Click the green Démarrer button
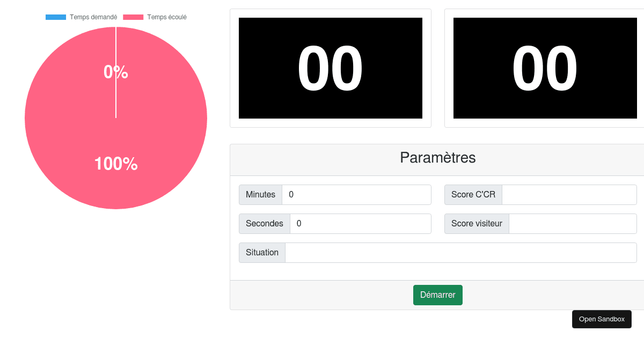 (437, 295)
